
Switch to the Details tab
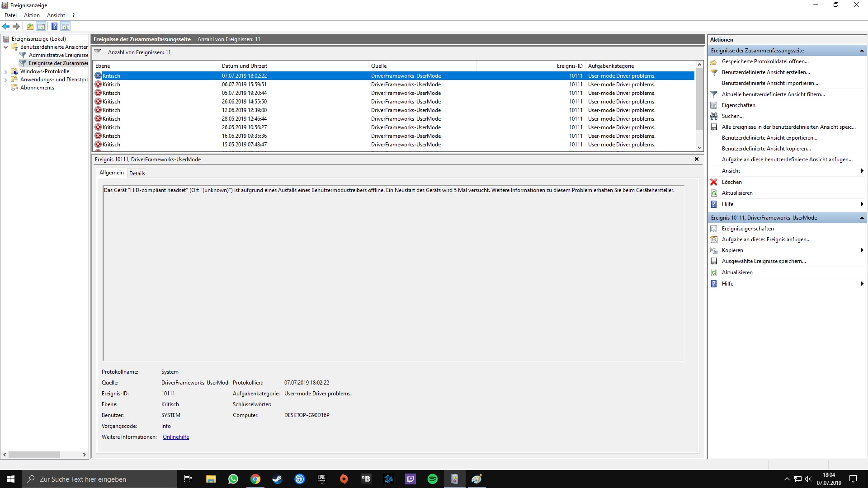(137, 174)
